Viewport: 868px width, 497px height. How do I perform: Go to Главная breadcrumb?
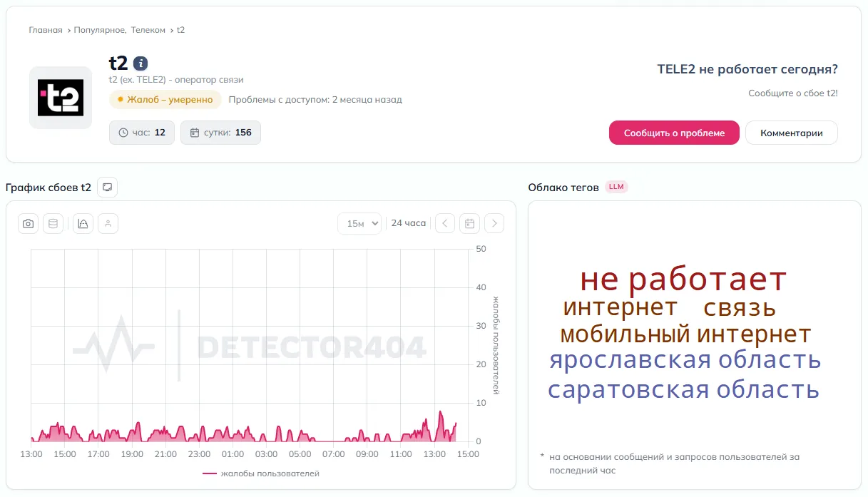click(x=46, y=30)
